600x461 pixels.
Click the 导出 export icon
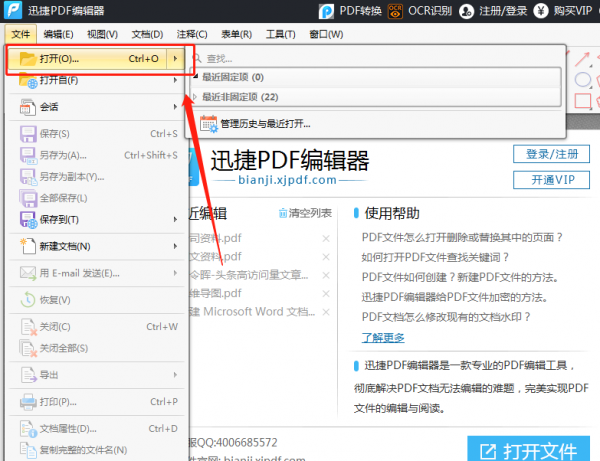pyautogui.click(x=28, y=375)
